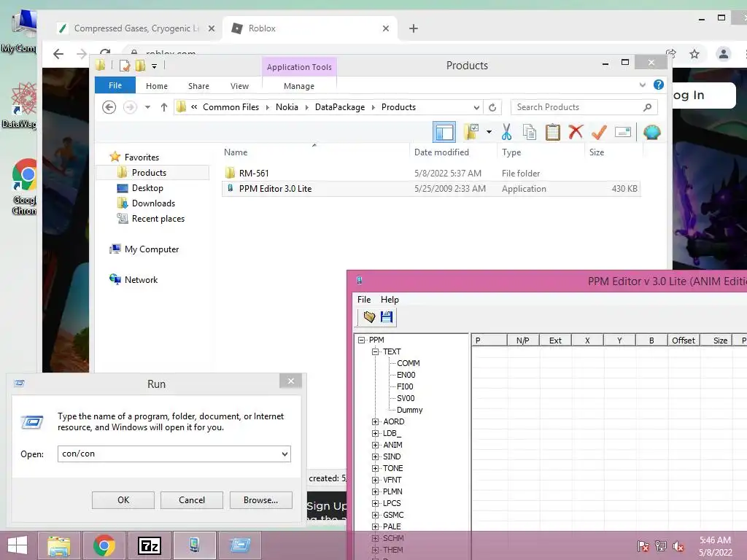Select the EN00 tree item
The image size is (747, 560).
pos(406,375)
